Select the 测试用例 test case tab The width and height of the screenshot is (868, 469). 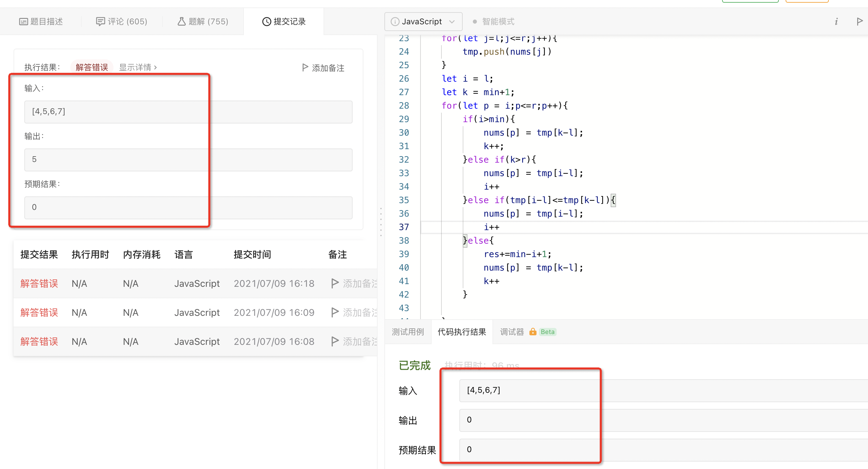click(408, 332)
